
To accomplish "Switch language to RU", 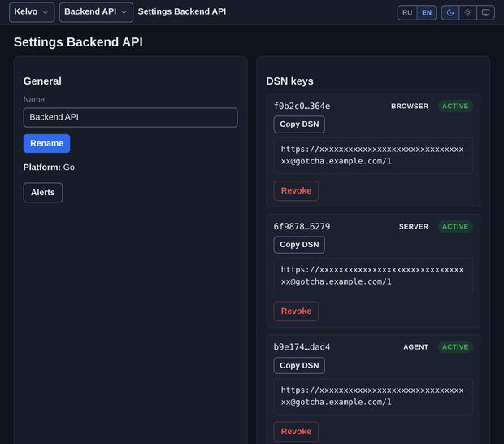I will click(407, 12).
